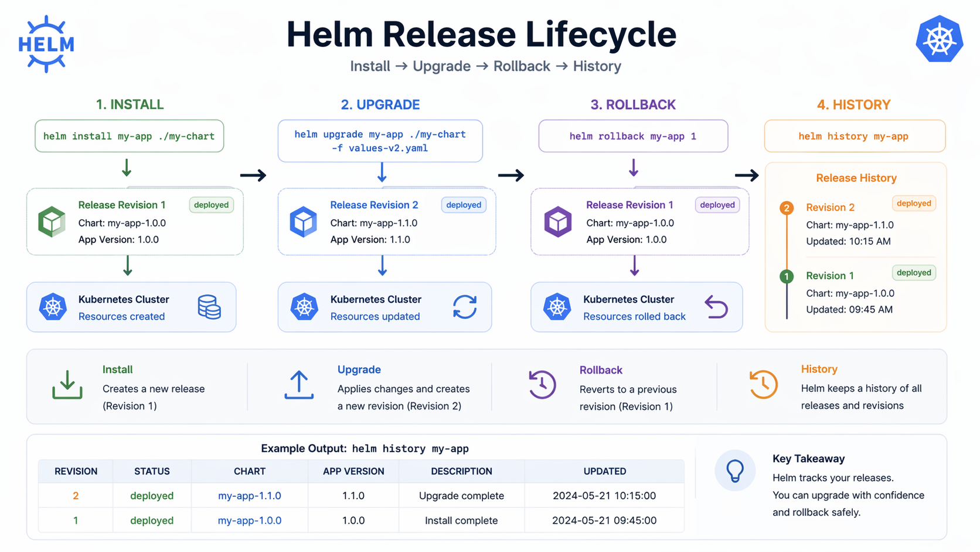
Task: Click the lightbulb icon beside Key Takeaway
Action: click(735, 470)
